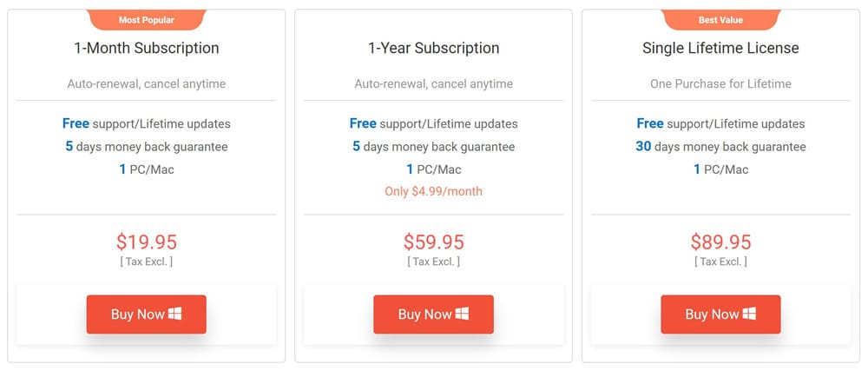Click the Most Popular badge
The height and width of the screenshot is (371, 868).
coord(146,19)
